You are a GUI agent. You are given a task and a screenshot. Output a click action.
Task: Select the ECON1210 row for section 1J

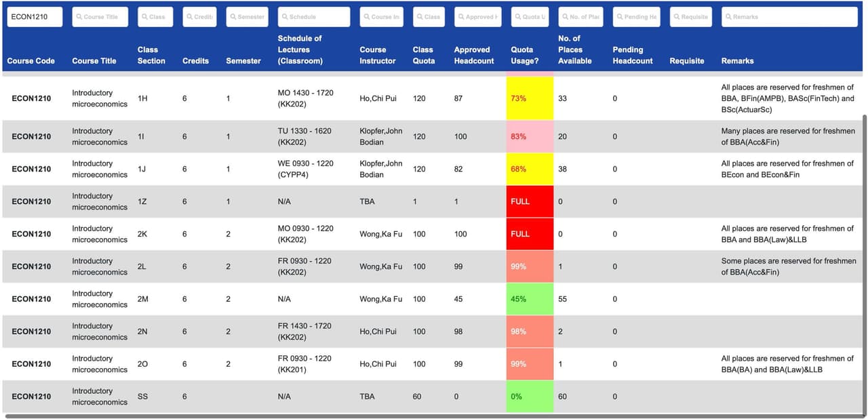[31, 169]
